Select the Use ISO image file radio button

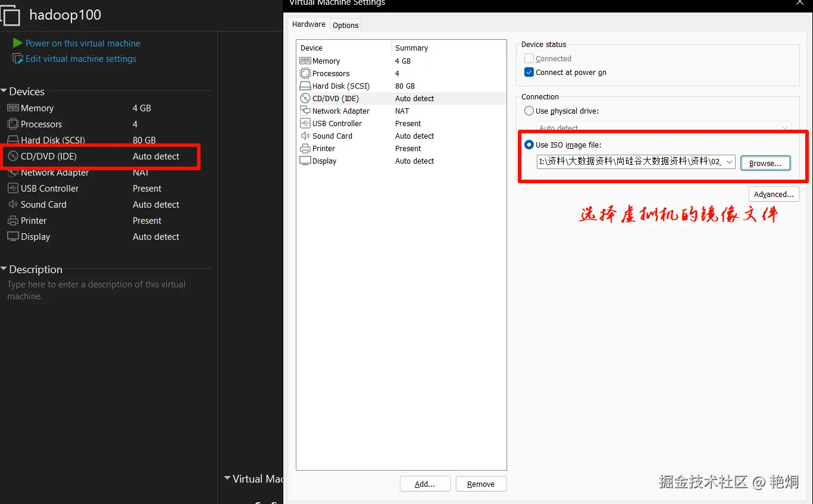pos(529,145)
